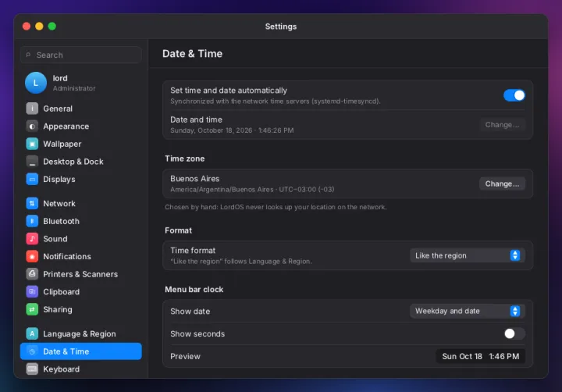The width and height of the screenshot is (562, 392).
Task: Click the lord user avatar
Action: click(35, 83)
